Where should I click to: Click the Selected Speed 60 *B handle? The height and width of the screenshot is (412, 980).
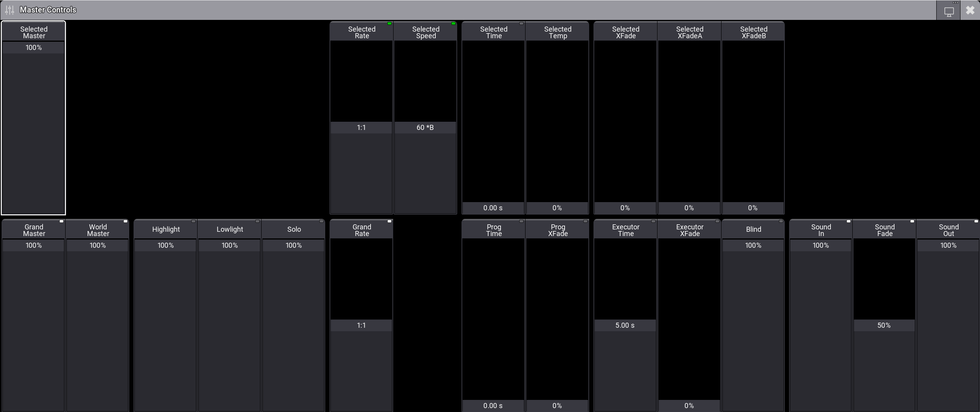(x=425, y=128)
